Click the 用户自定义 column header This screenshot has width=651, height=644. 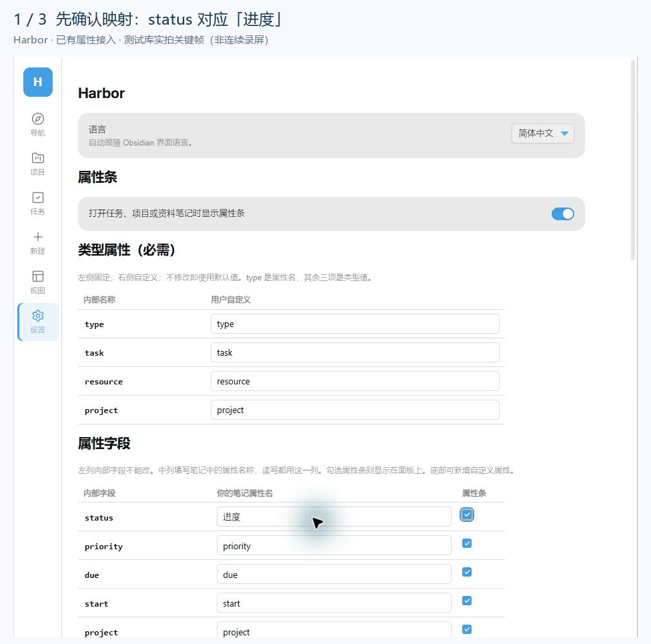coord(231,300)
